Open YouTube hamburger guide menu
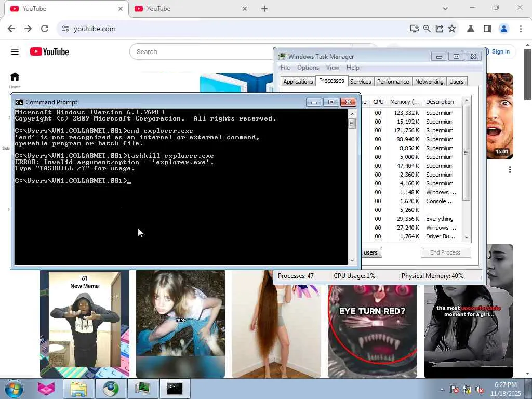Screen dimensions: 532x399 (x=15, y=51)
